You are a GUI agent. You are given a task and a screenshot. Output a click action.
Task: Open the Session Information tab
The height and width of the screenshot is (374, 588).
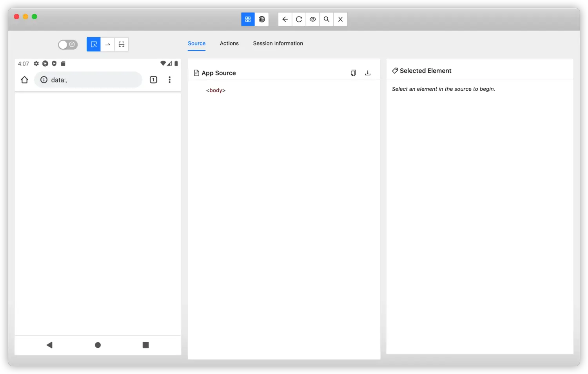point(278,44)
